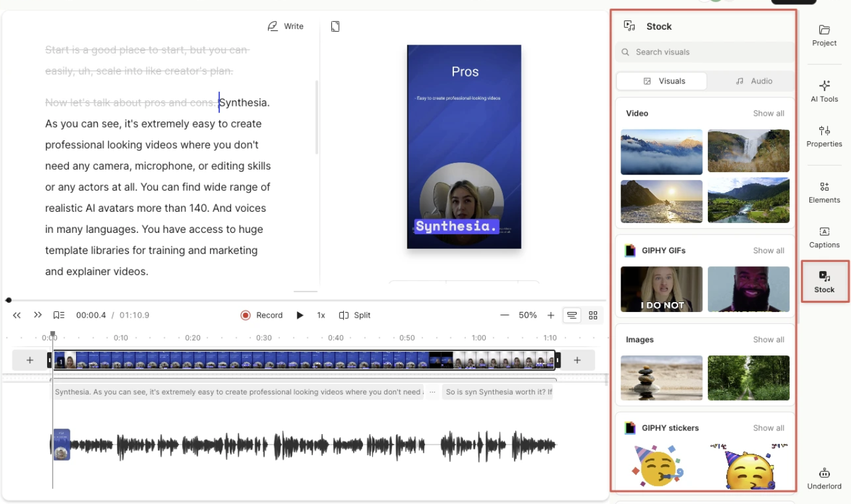Image resolution: width=851 pixels, height=504 pixels.
Task: Add a marker using the bookmark icon
Action: tap(58, 315)
